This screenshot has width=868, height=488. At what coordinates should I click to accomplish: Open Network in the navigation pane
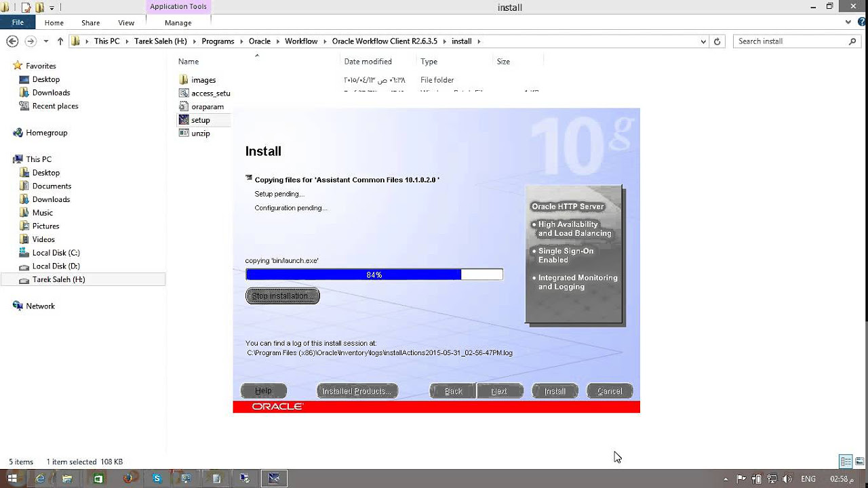40,306
